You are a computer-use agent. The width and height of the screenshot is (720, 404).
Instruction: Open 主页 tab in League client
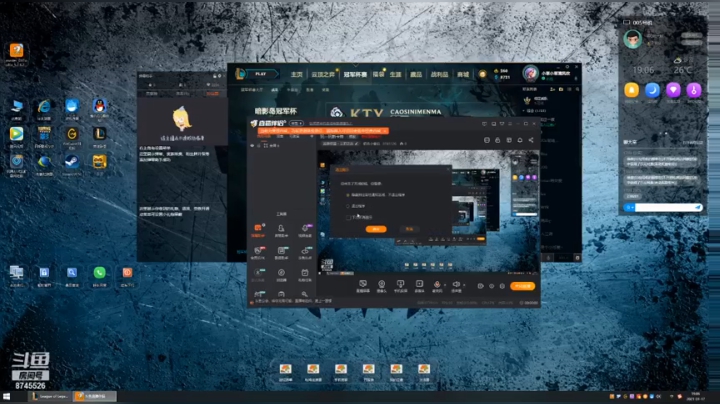[297, 74]
